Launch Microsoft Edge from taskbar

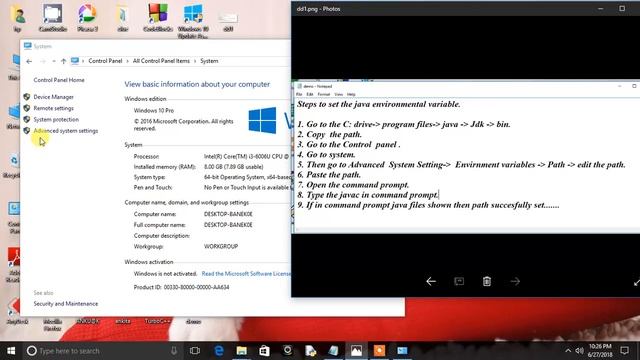(x=219, y=351)
